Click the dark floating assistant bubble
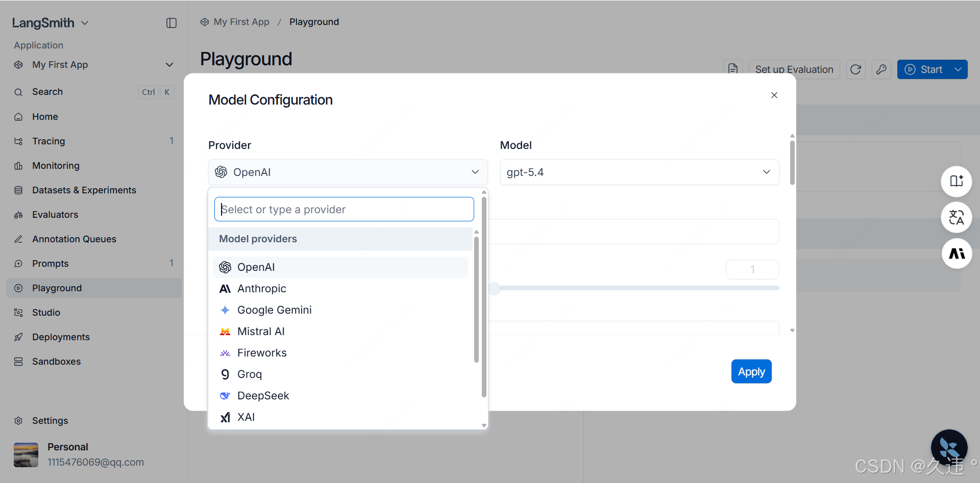 949,448
